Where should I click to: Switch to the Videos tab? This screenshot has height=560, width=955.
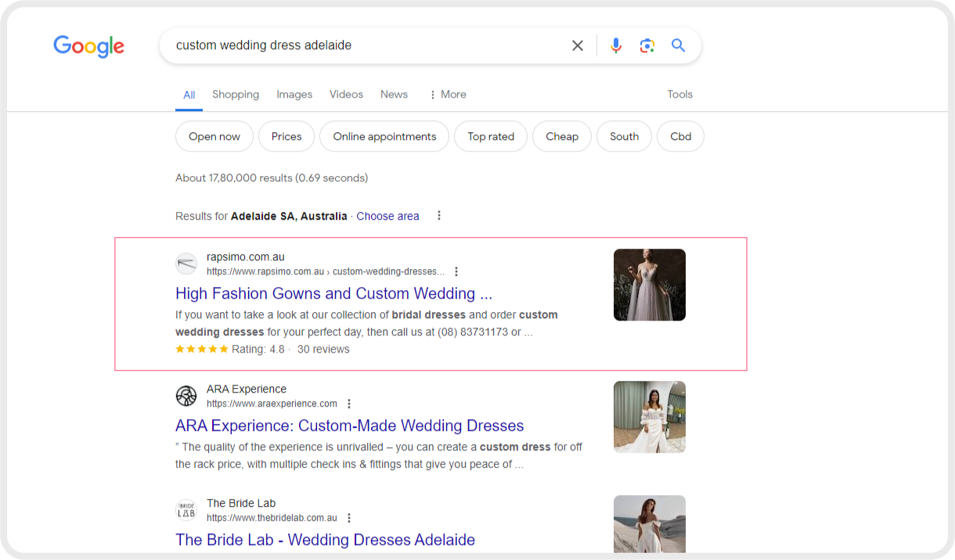point(346,94)
